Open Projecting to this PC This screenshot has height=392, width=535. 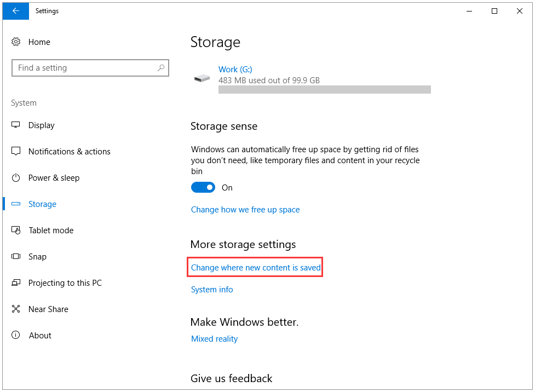pos(65,283)
